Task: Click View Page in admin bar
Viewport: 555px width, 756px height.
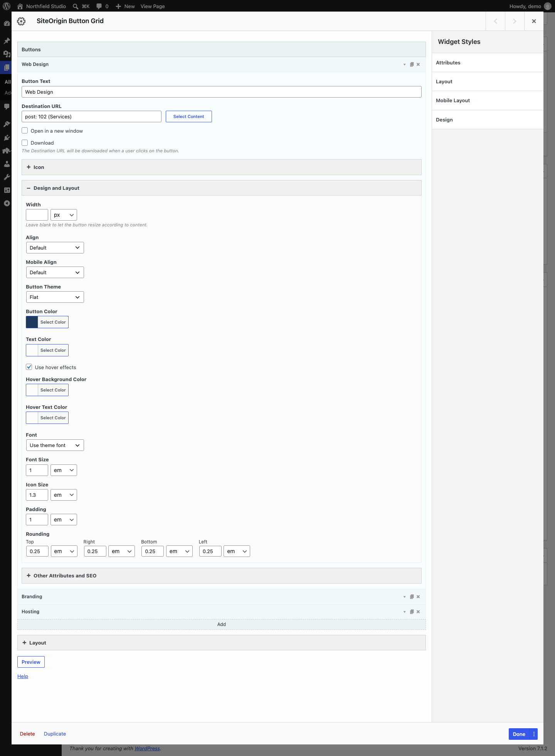Action: pyautogui.click(x=153, y=6)
